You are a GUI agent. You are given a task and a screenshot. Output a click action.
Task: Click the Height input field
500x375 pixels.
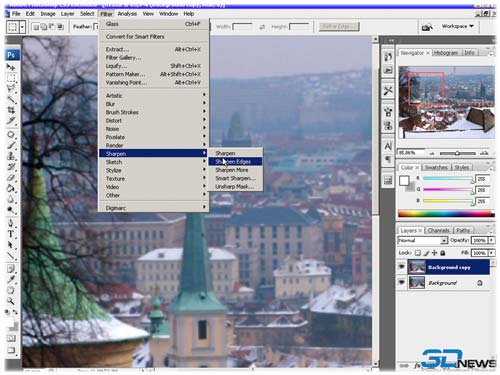pyautogui.click(x=299, y=26)
